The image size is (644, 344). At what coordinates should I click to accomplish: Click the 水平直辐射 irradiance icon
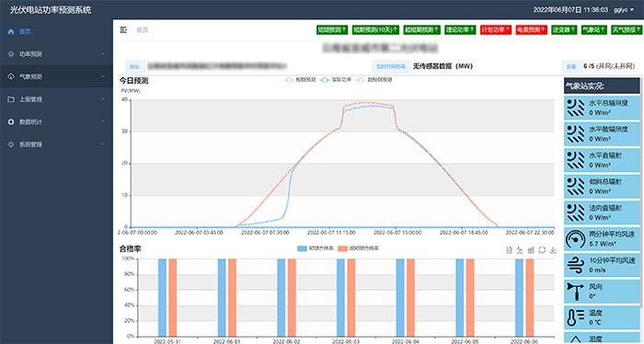click(x=575, y=160)
